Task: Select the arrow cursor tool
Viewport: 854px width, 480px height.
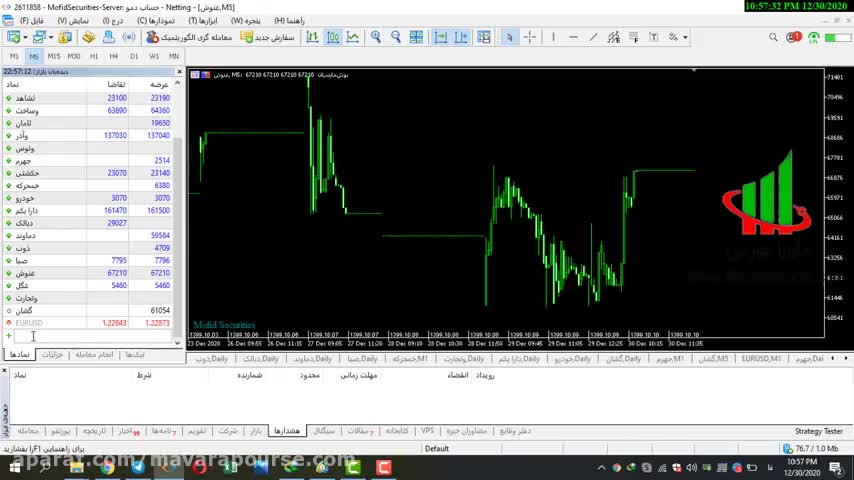Action: click(x=509, y=37)
